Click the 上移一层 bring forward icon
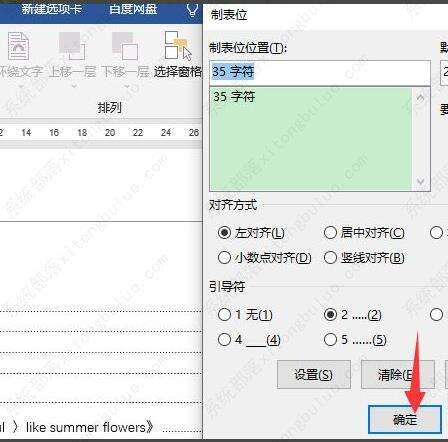 click(x=71, y=46)
